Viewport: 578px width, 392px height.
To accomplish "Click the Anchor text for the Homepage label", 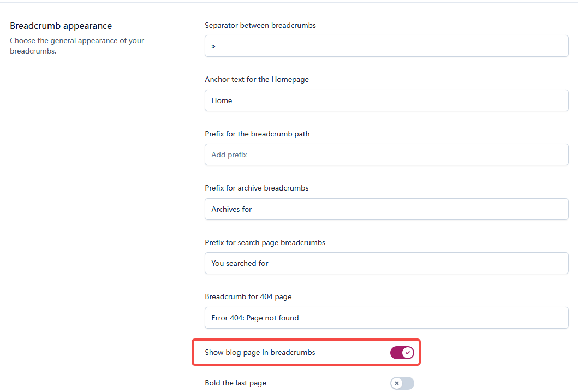I will click(257, 79).
